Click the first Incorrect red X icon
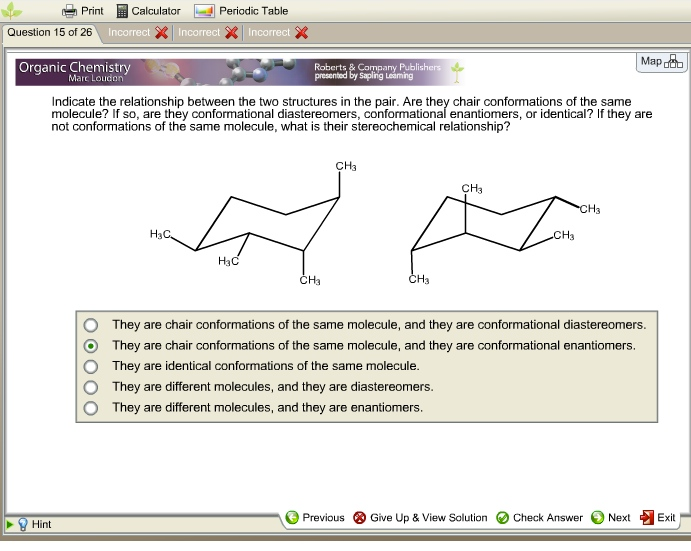 (x=161, y=33)
